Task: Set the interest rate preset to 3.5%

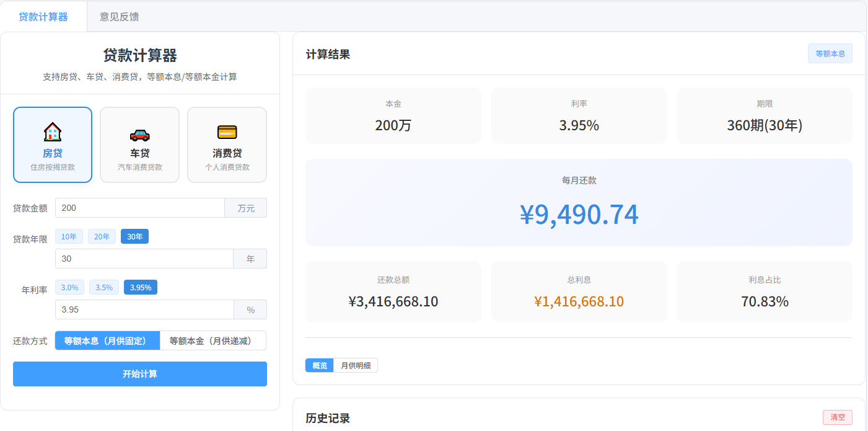Action: click(x=104, y=287)
